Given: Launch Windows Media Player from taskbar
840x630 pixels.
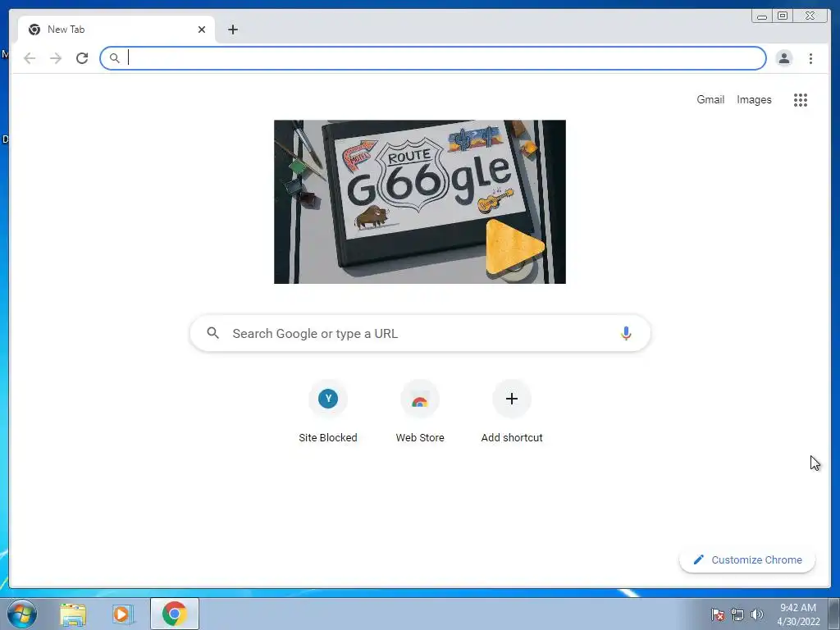Looking at the screenshot, I should [x=122, y=614].
